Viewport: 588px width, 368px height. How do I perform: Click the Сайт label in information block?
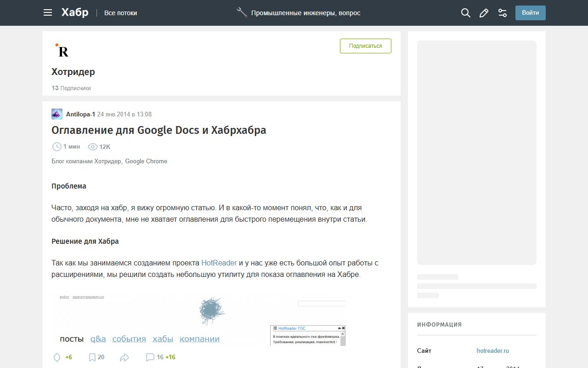coord(424,351)
